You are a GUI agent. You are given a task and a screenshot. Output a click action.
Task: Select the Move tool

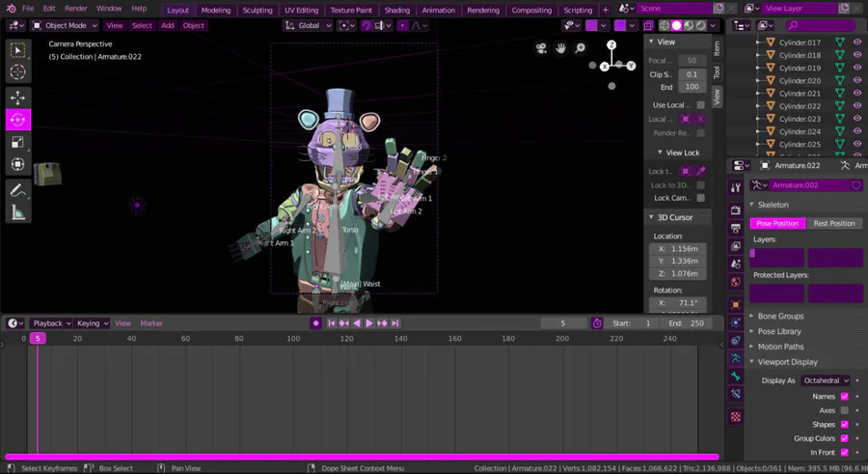pos(17,98)
